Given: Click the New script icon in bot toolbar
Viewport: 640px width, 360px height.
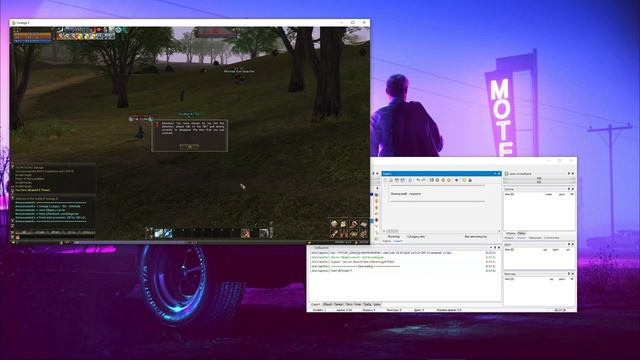Looking at the screenshot, I should (x=385, y=180).
